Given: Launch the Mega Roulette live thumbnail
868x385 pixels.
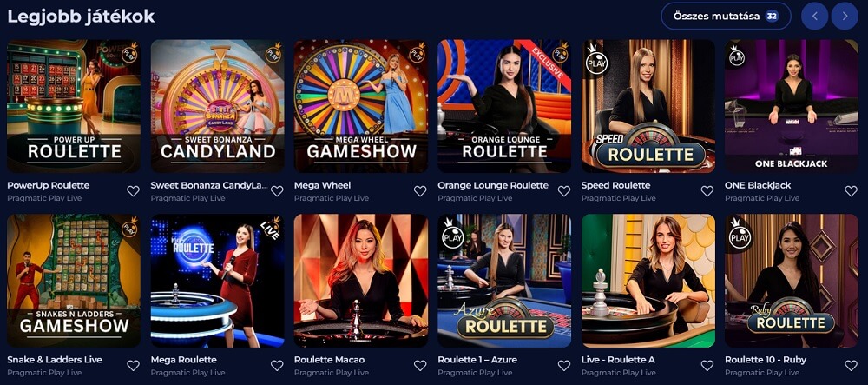Looking at the screenshot, I should coord(218,281).
